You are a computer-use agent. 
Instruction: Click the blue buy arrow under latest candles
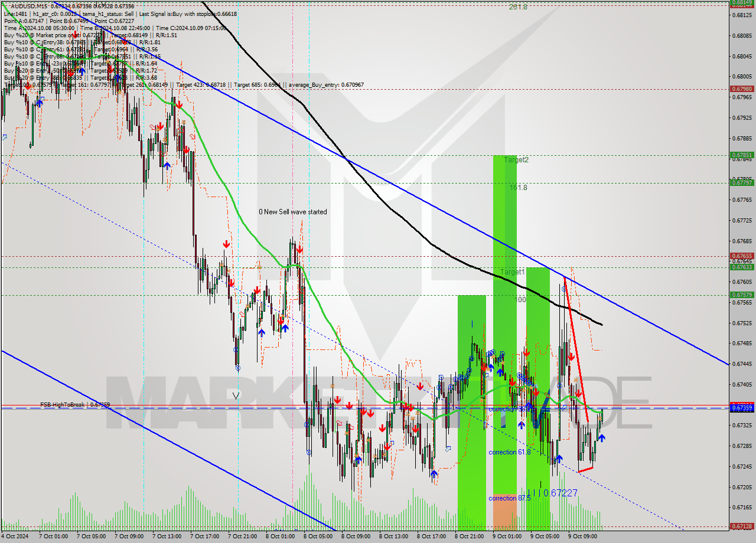[x=601, y=438]
